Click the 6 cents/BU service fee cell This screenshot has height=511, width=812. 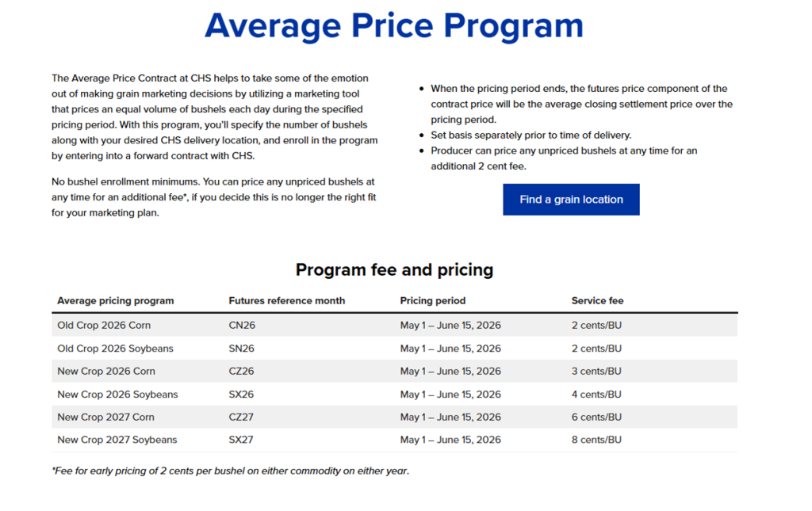tap(596, 418)
